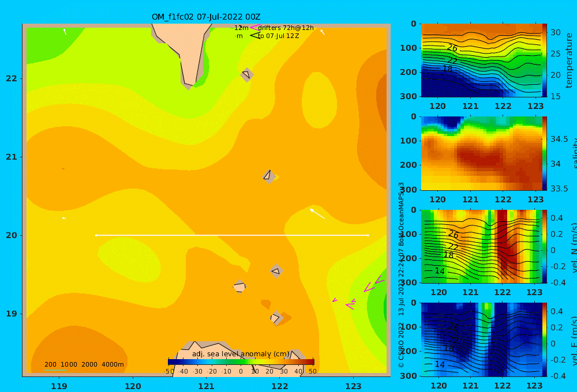Image resolution: width=577 pixels, height=392 pixels.
Task: Click the 34.5 tick on the salinity colorbar
Action: pyautogui.click(x=559, y=139)
